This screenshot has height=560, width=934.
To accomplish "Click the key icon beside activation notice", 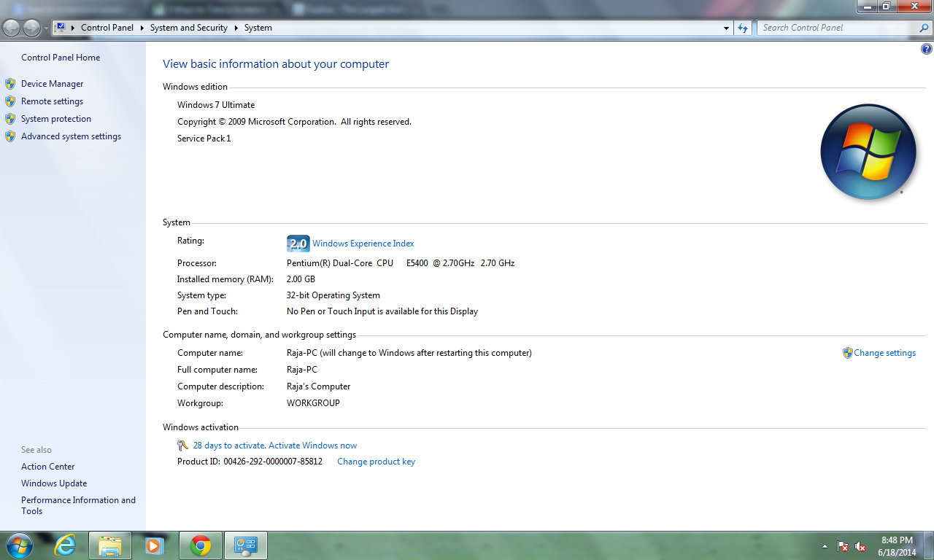I will pos(183,446).
